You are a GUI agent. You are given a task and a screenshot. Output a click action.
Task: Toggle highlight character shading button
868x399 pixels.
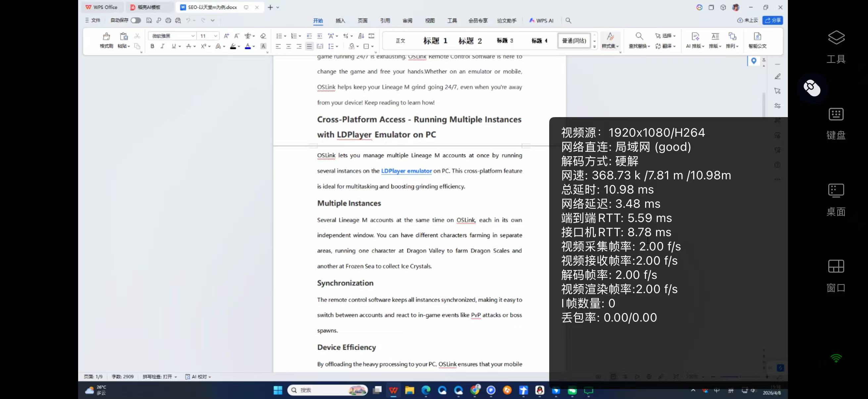pyautogui.click(x=263, y=46)
